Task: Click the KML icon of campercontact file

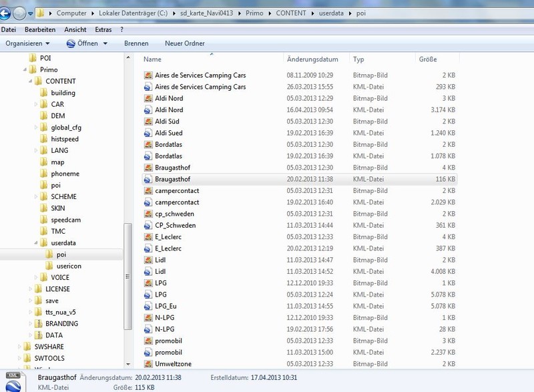Action: tap(148, 202)
